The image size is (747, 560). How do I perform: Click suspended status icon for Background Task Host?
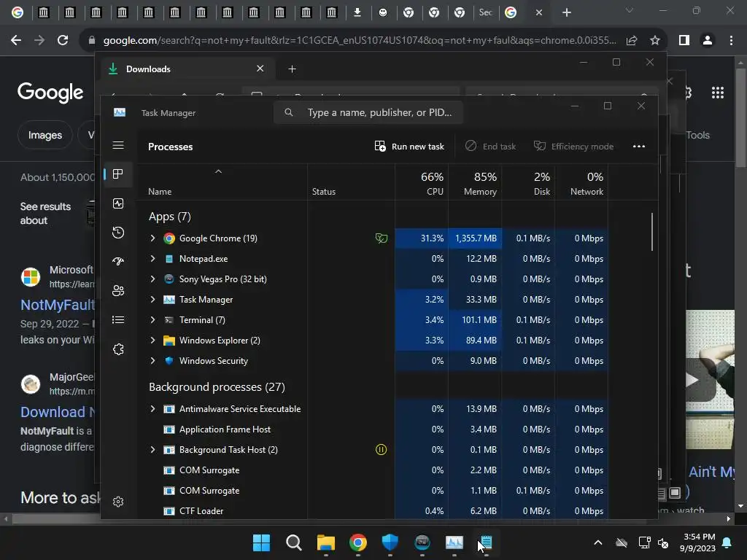381,449
